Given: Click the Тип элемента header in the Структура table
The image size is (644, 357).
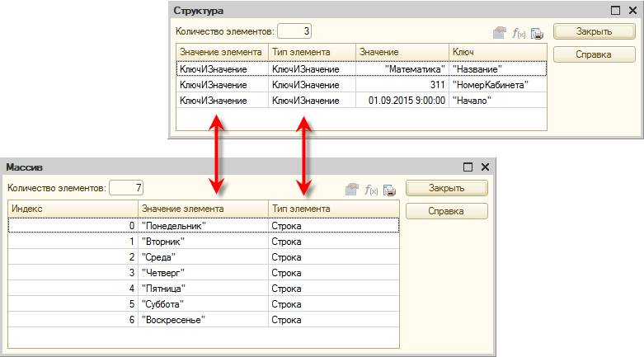Looking at the screenshot, I should point(312,52).
